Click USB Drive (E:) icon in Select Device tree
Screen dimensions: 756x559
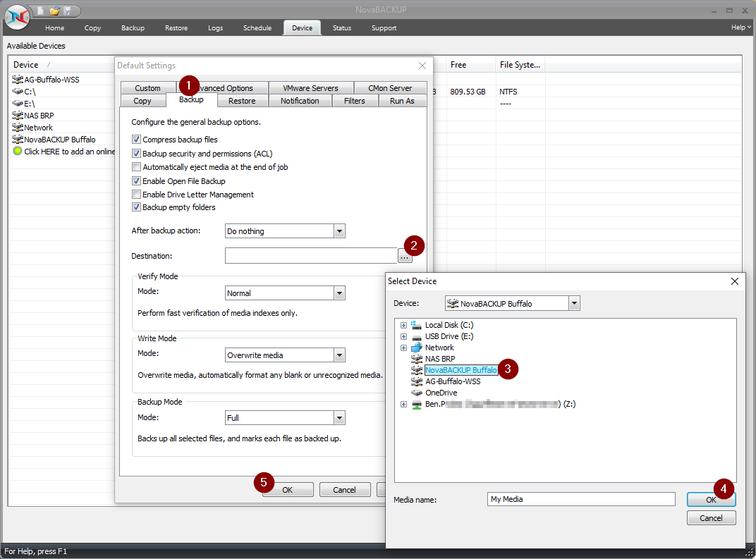coord(417,336)
